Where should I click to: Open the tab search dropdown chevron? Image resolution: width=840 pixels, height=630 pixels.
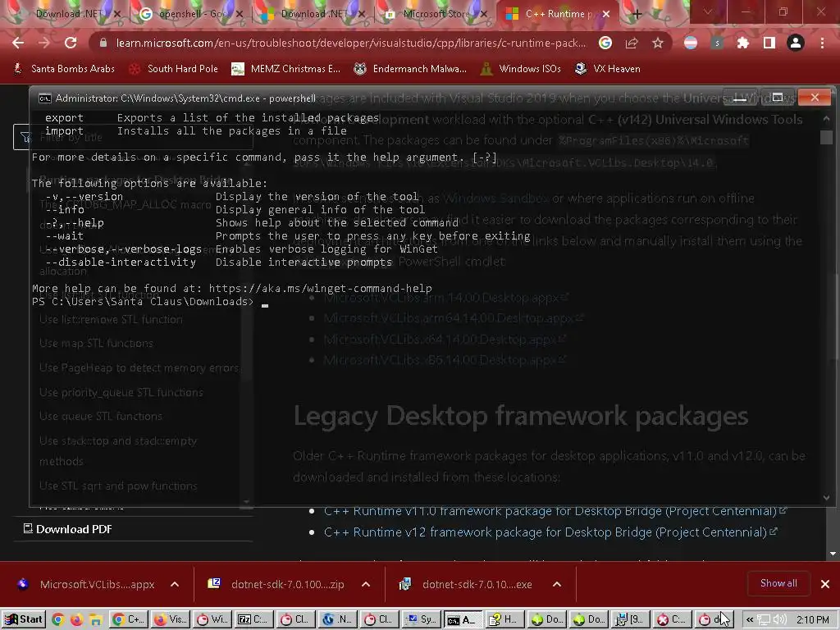coord(708,11)
